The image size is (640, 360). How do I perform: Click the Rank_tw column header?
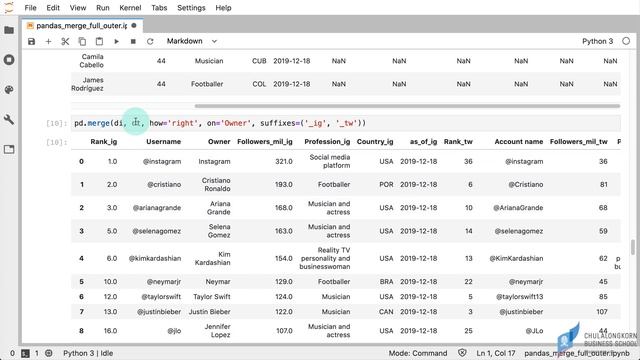[x=458, y=142]
